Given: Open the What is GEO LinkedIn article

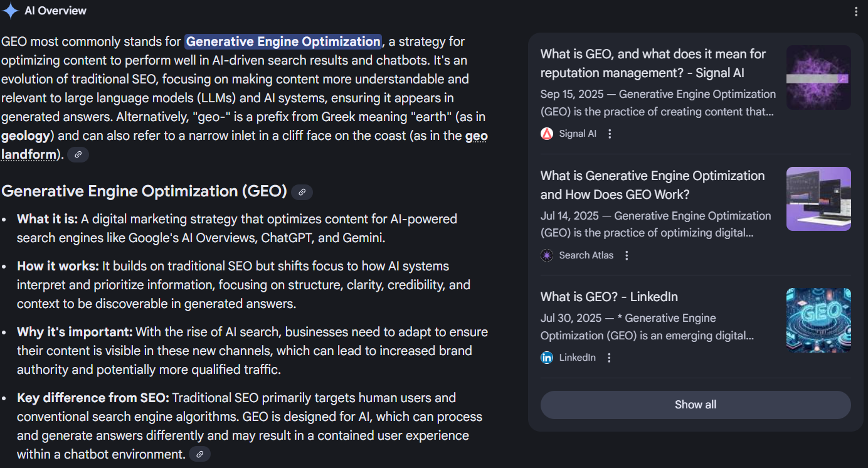Looking at the screenshot, I should [x=609, y=296].
